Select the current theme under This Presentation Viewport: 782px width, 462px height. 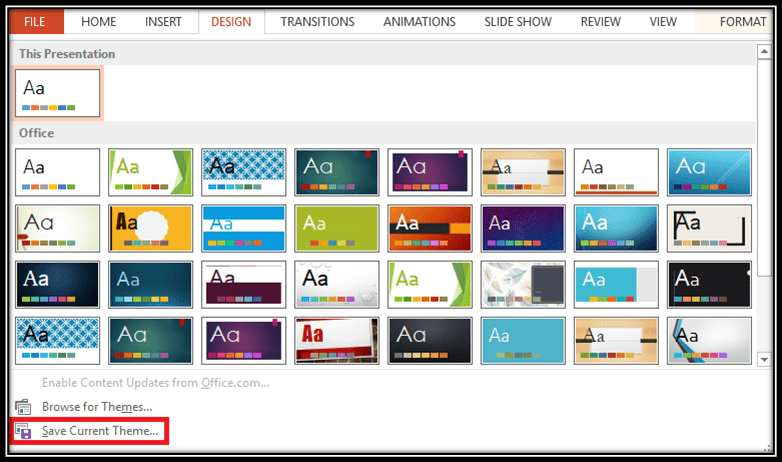[57, 93]
